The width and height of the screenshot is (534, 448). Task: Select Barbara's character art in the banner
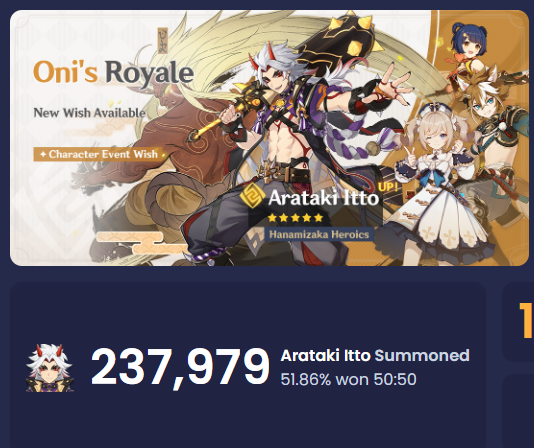click(x=439, y=184)
